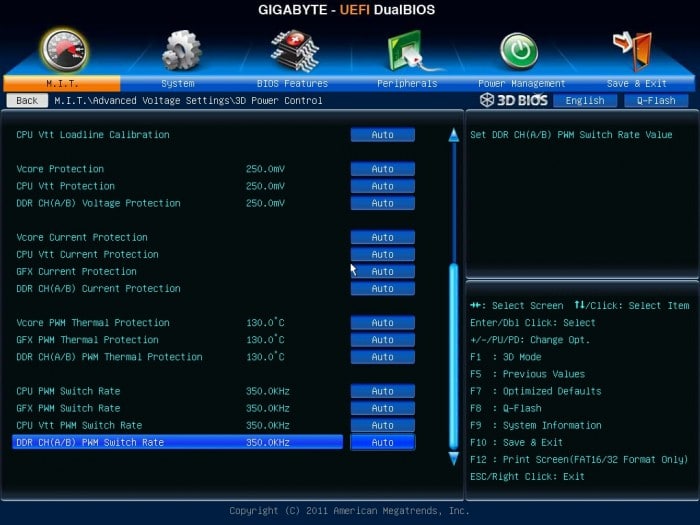Change GFX PWM Switch Rate Auto setting

click(x=383, y=408)
